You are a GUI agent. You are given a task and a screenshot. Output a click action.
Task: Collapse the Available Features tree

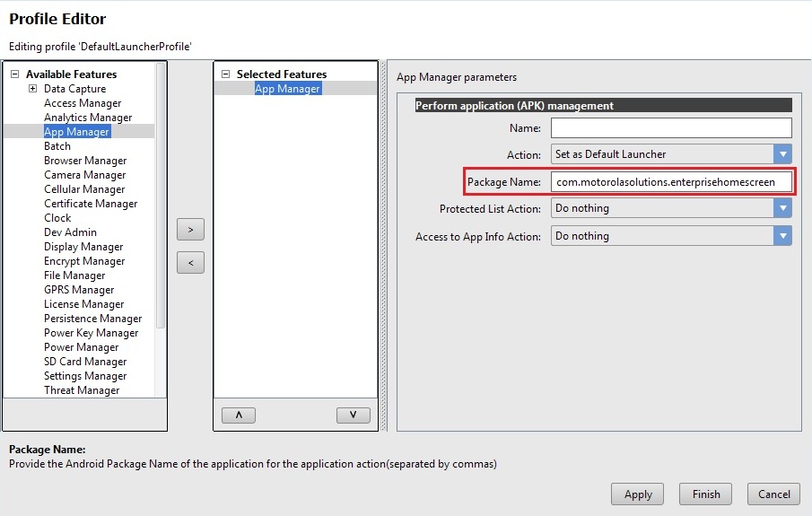pyautogui.click(x=14, y=74)
